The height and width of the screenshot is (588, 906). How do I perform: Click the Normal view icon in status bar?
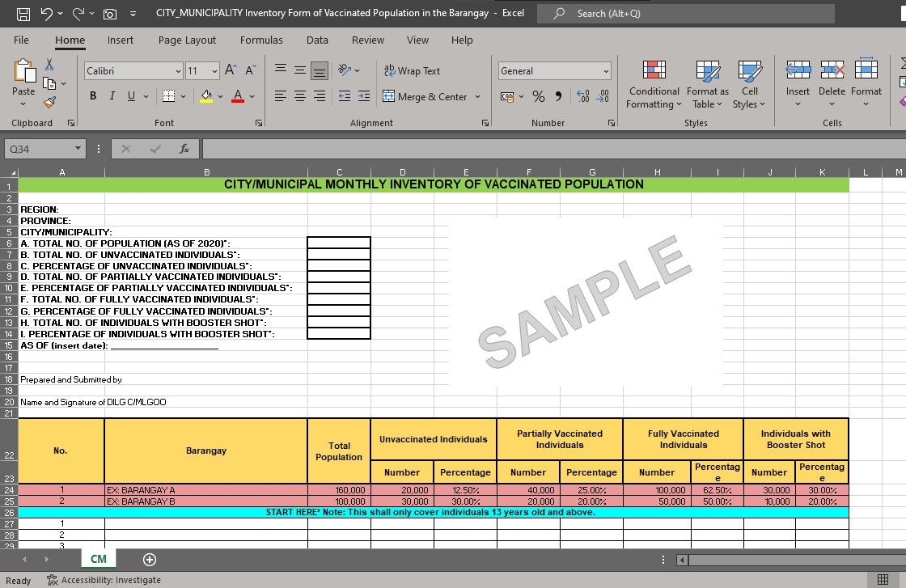tap(883, 579)
